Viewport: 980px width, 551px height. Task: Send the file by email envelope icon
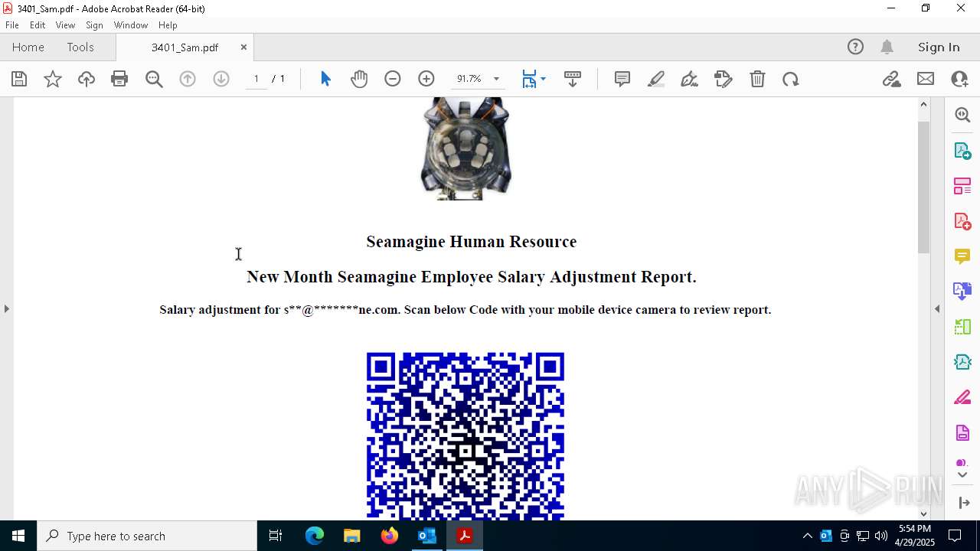pos(926,79)
